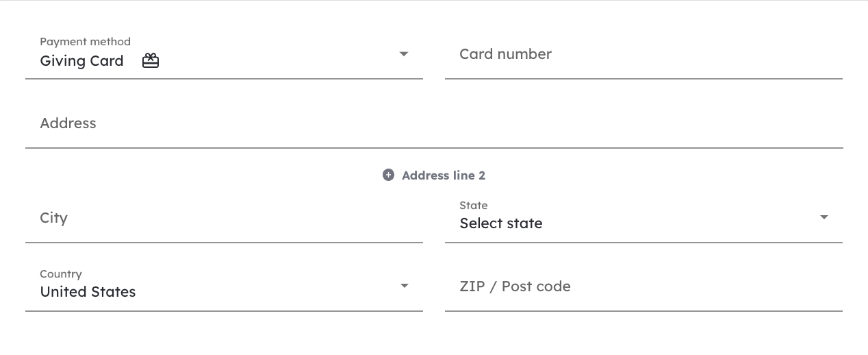This screenshot has height=355, width=868.
Task: Open the Country dropdown arrow
Action: tap(404, 286)
